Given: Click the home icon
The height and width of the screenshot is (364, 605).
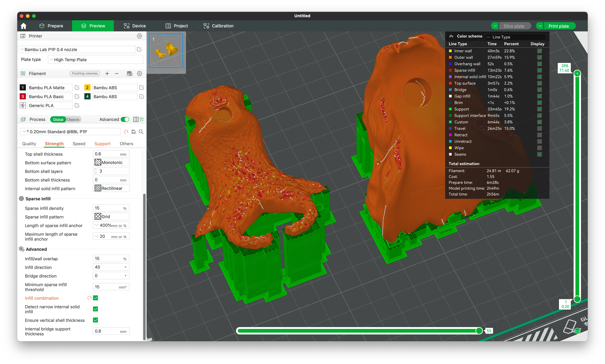Looking at the screenshot, I should point(24,26).
